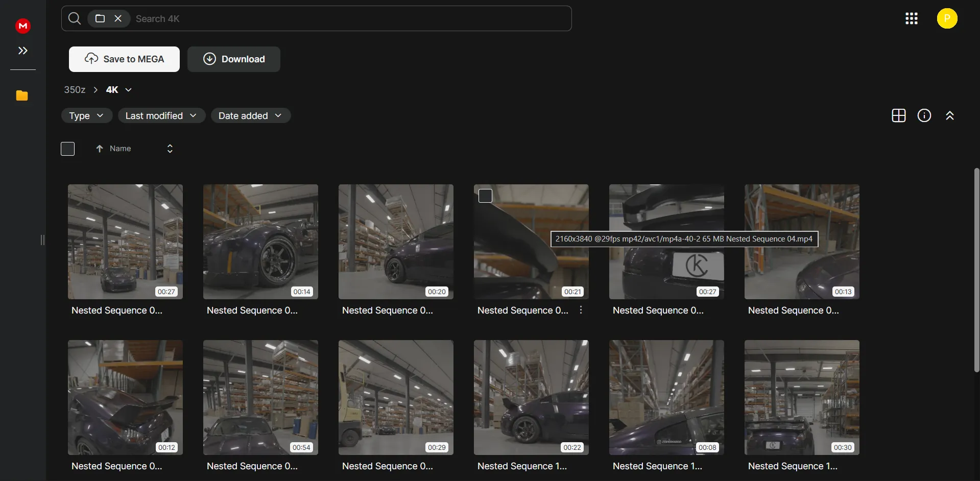The image size is (980, 481).
Task: Open the yellow user avatar profile
Action: tap(947, 19)
